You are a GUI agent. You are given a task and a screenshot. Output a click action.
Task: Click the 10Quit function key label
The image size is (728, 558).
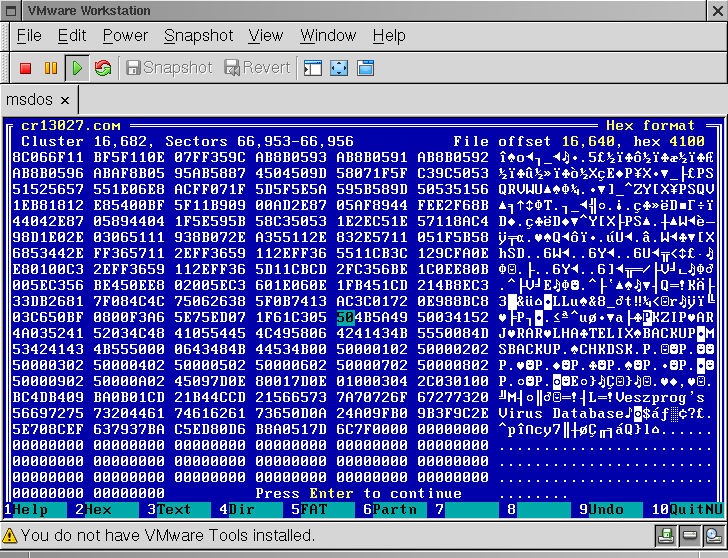687,510
